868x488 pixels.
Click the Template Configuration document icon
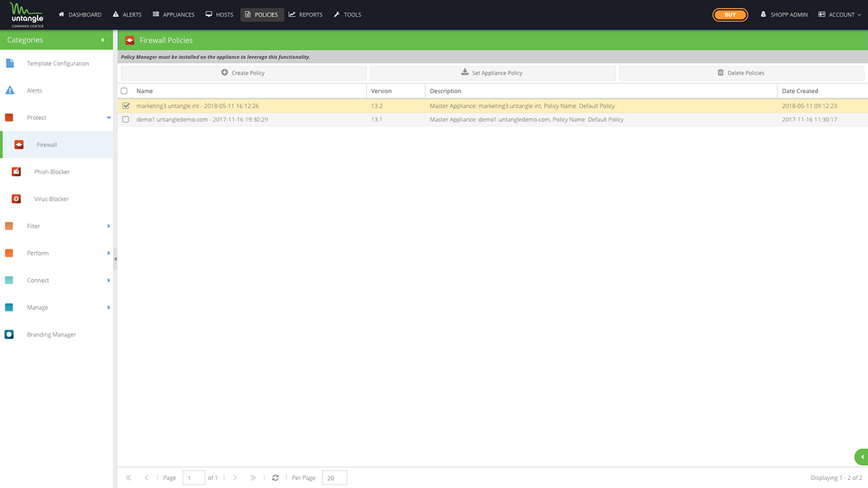[10, 64]
